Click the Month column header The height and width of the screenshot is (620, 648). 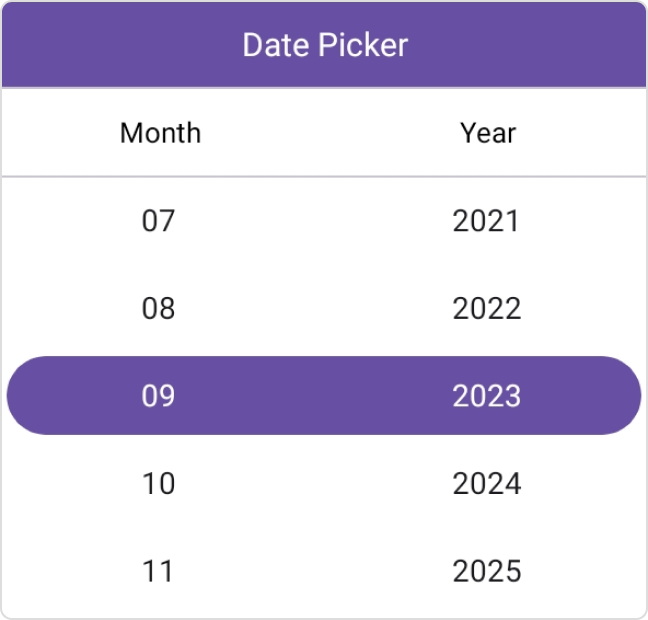point(160,133)
